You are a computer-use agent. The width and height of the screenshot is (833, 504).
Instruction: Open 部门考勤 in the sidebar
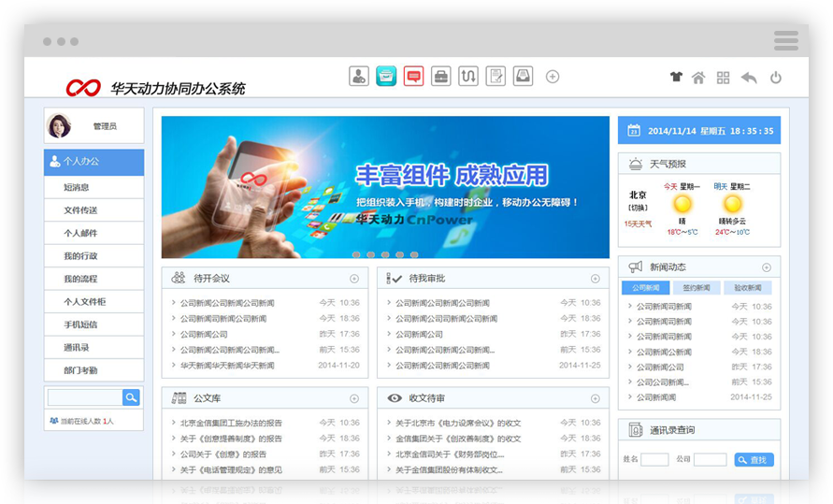(94, 370)
